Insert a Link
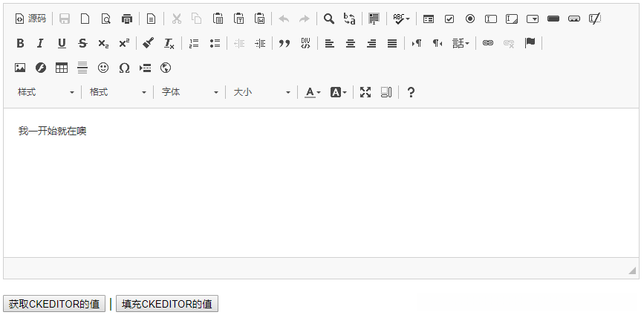The height and width of the screenshot is (318, 644). pos(488,43)
